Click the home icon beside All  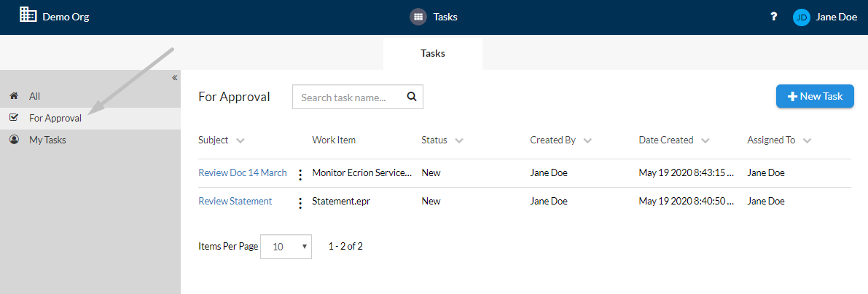[15, 96]
